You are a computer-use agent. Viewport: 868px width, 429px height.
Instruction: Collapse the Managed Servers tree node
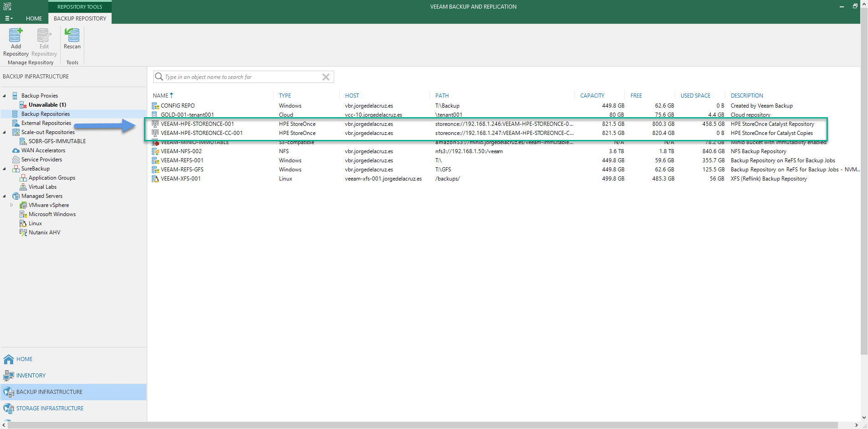pyautogui.click(x=5, y=196)
